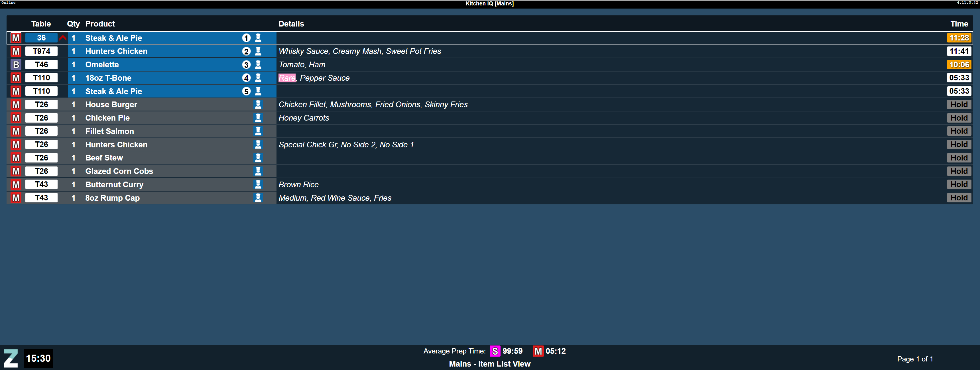The width and height of the screenshot is (980, 370).
Task: Click the purple B course badge on T46
Action: coord(16,64)
